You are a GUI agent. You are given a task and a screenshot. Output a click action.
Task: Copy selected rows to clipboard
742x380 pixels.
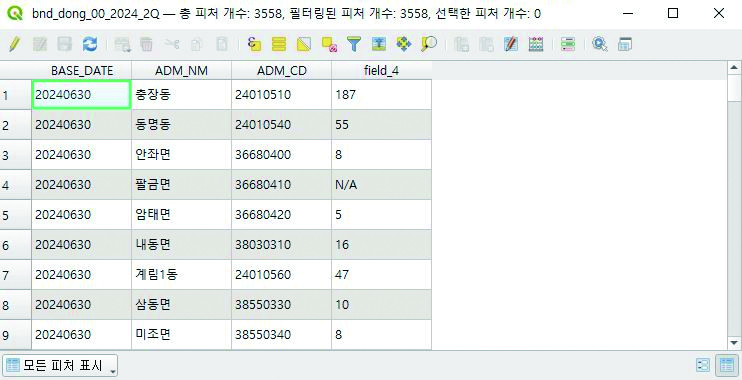click(x=196, y=44)
